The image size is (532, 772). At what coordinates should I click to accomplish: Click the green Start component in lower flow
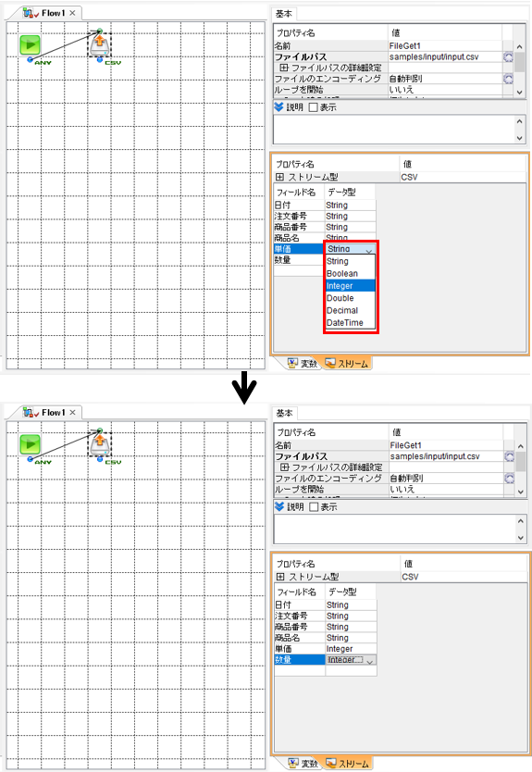(30, 444)
